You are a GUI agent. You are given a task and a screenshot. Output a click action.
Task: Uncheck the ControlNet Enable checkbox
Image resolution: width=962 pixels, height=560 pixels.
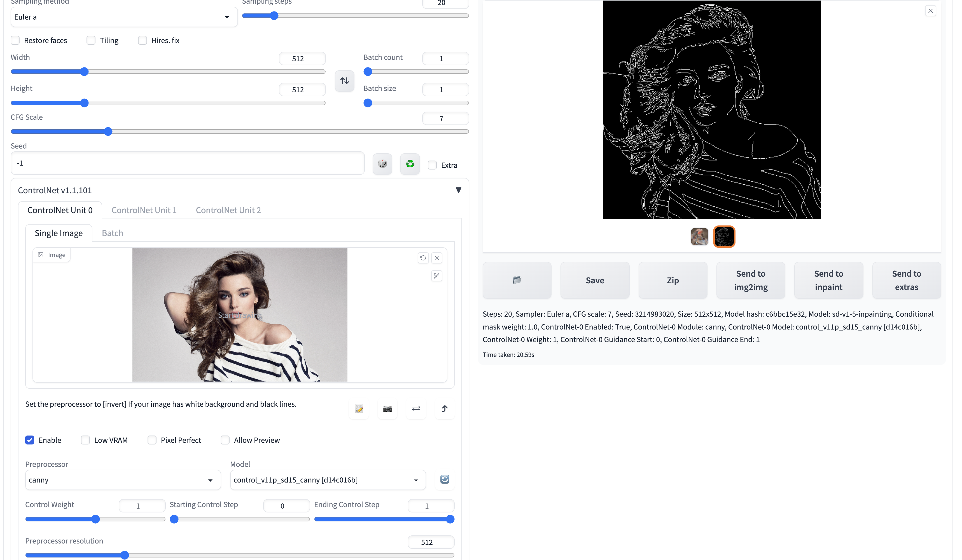pos(30,440)
